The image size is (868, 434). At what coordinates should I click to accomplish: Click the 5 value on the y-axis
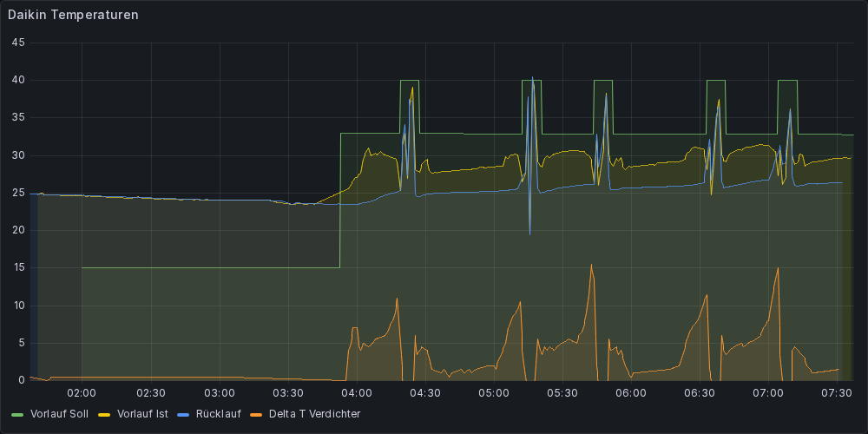pyautogui.click(x=22, y=343)
